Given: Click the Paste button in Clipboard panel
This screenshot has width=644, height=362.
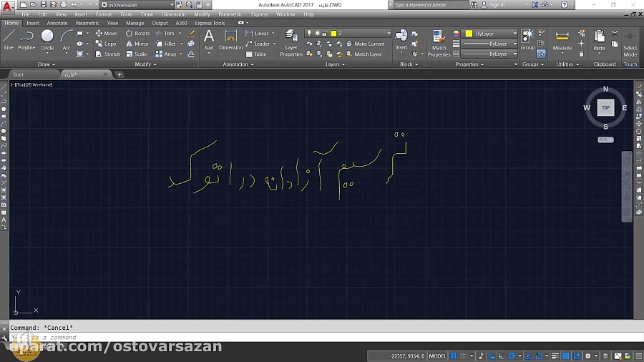Looking at the screenshot, I should pyautogui.click(x=599, y=40).
